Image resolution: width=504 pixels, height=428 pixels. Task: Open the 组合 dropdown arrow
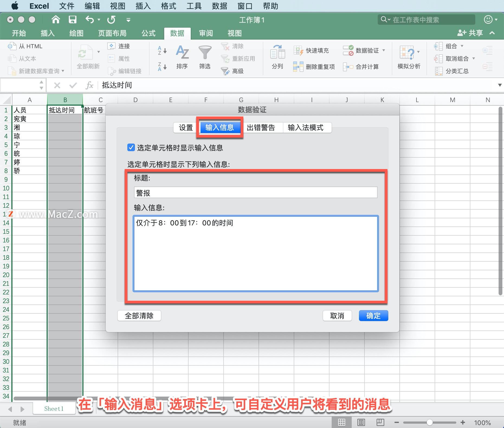pyautogui.click(x=462, y=46)
